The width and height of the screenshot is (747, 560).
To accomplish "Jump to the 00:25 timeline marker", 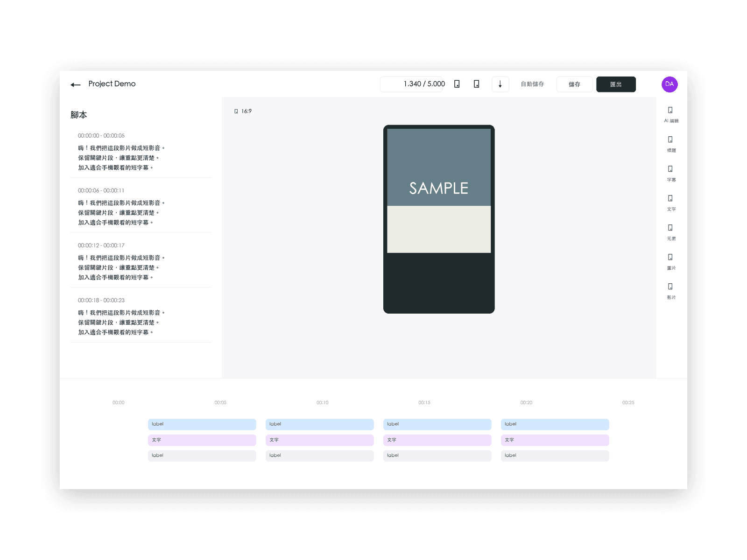I will [x=628, y=402].
